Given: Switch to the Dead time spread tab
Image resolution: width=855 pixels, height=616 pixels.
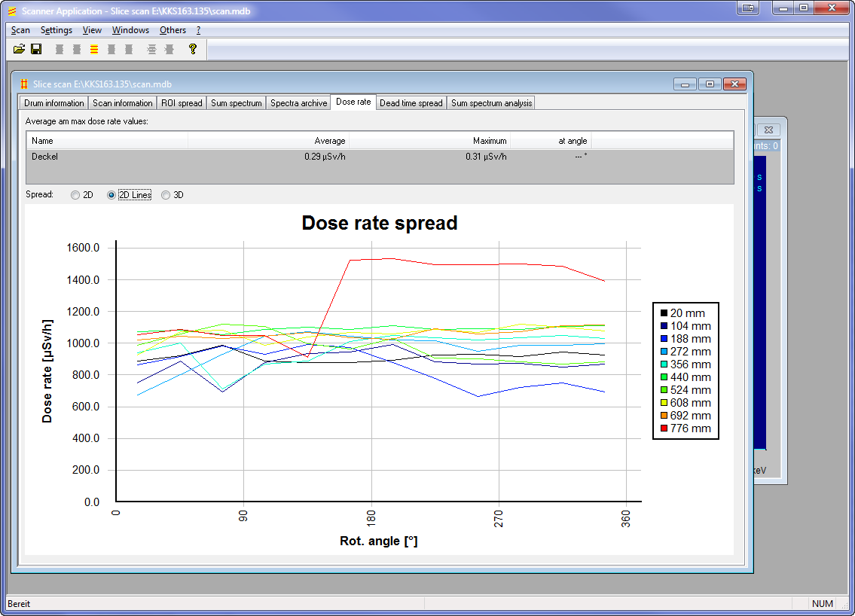Looking at the screenshot, I should 411,103.
